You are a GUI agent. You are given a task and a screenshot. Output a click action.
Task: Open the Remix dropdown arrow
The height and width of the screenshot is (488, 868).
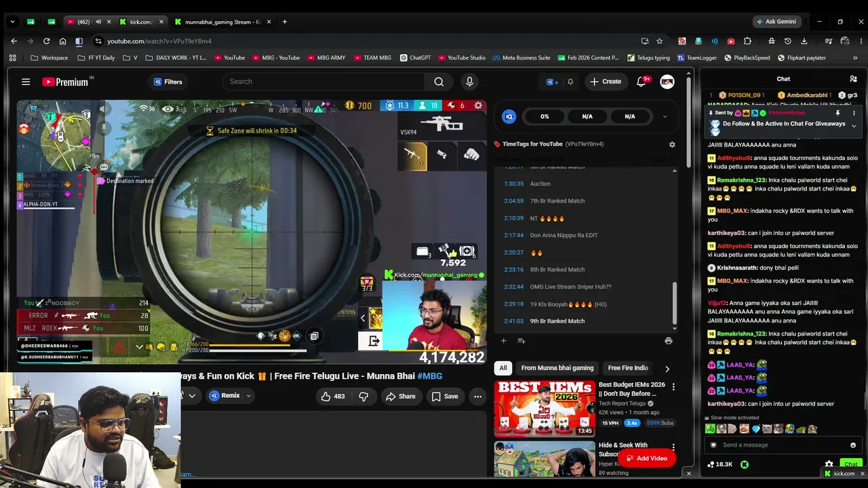248,396
